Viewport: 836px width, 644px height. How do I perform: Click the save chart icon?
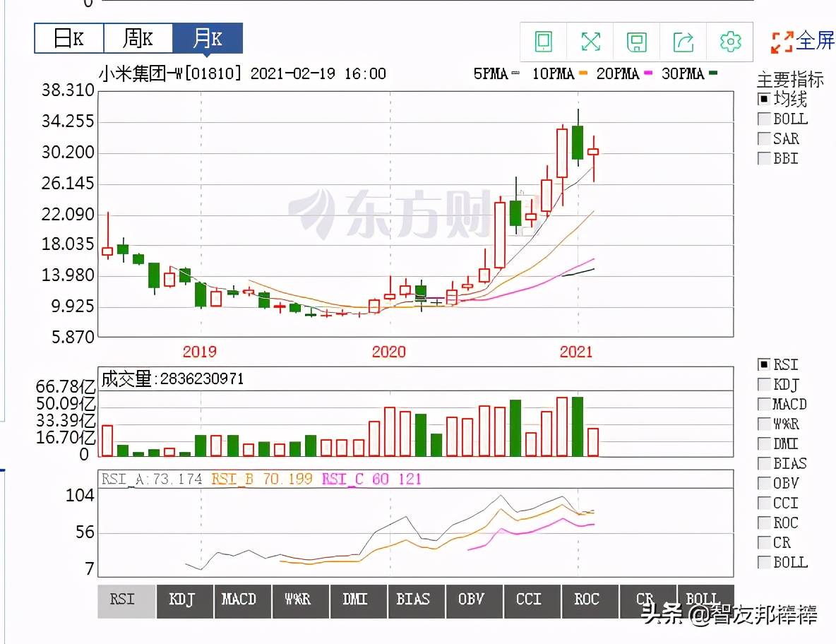637,42
